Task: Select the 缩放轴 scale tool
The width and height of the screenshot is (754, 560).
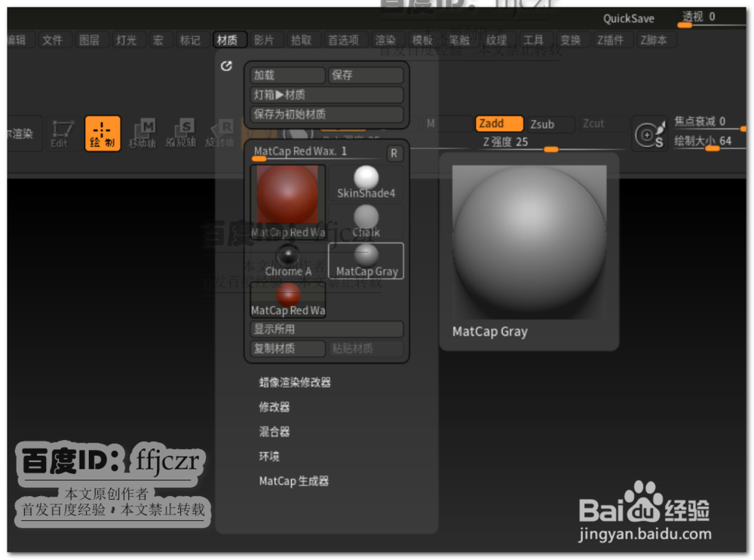Action: [x=181, y=133]
